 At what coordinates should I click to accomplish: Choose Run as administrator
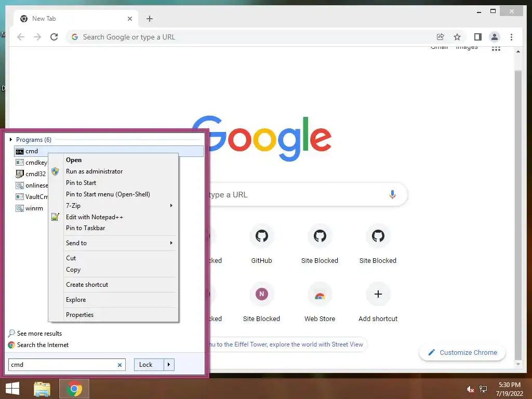tap(119, 171)
